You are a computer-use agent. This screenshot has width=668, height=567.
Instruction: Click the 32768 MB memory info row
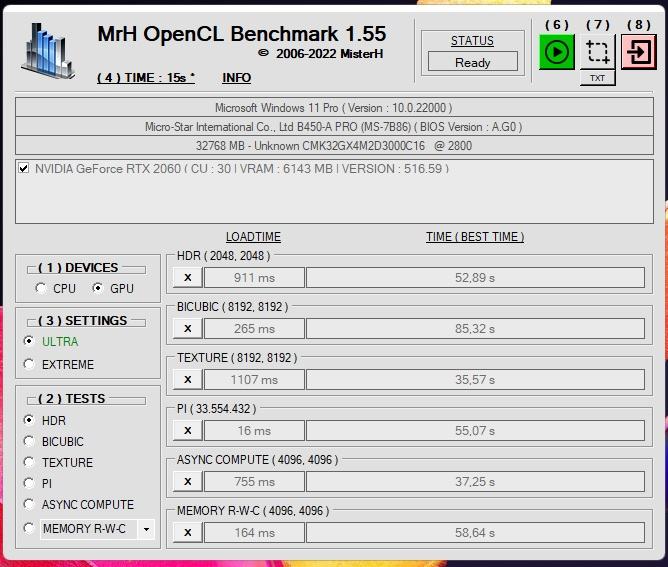[x=334, y=146]
